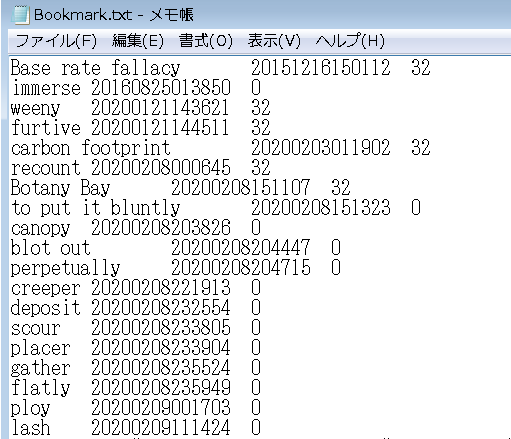Click timestamp 20200208235524

[x=161, y=368]
